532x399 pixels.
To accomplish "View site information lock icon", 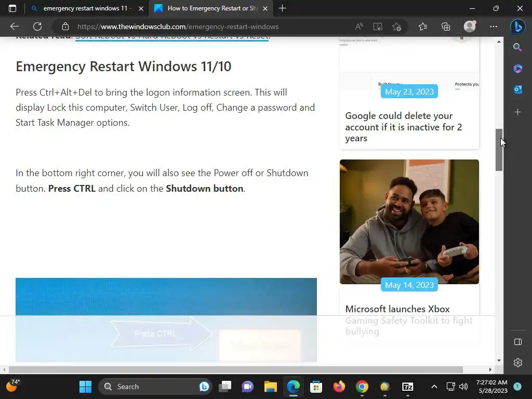I will click(65, 26).
